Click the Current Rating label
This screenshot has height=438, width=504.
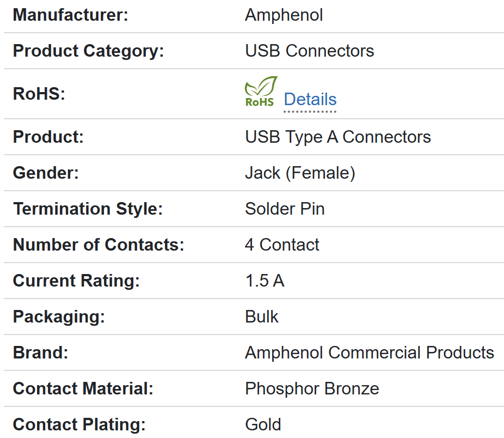click(x=76, y=281)
